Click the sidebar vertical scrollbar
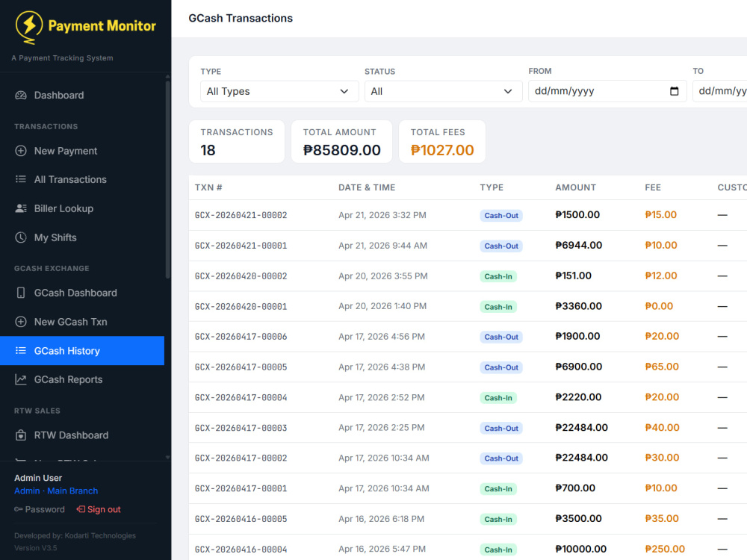The width and height of the screenshot is (747, 560). (167, 179)
